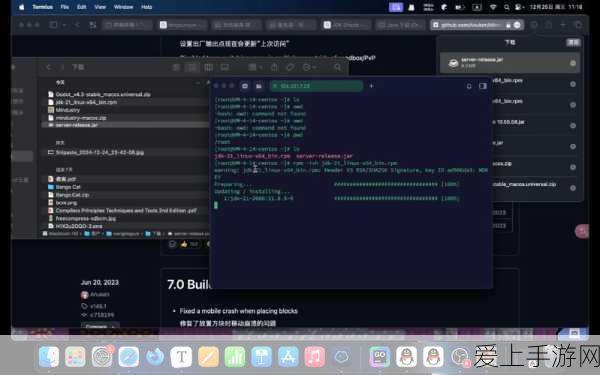The image size is (600, 375).
Task: Click the Spotlight search icon in menu bar
Action: click(x=507, y=7)
